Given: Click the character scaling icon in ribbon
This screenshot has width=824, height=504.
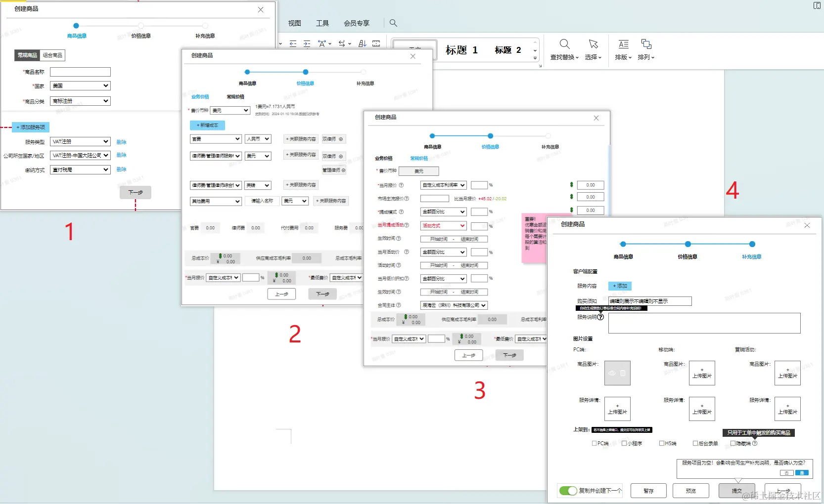Looking at the screenshot, I should 322,43.
